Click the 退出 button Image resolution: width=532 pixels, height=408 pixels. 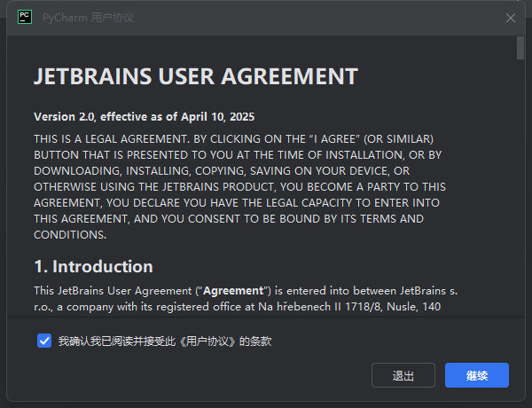(403, 375)
